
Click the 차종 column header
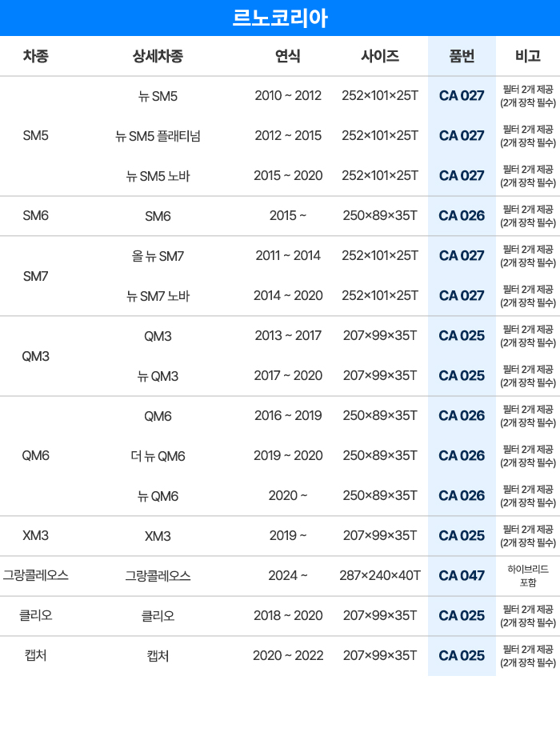(x=36, y=56)
